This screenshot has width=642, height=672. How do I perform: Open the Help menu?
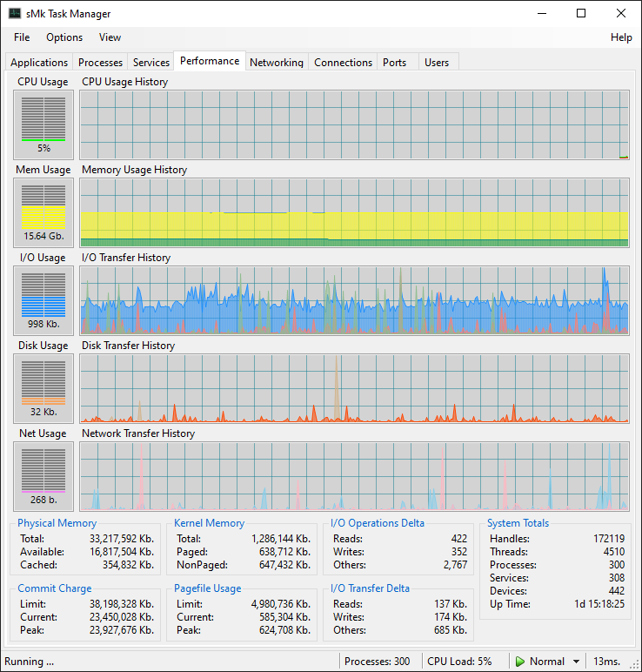pyautogui.click(x=621, y=37)
